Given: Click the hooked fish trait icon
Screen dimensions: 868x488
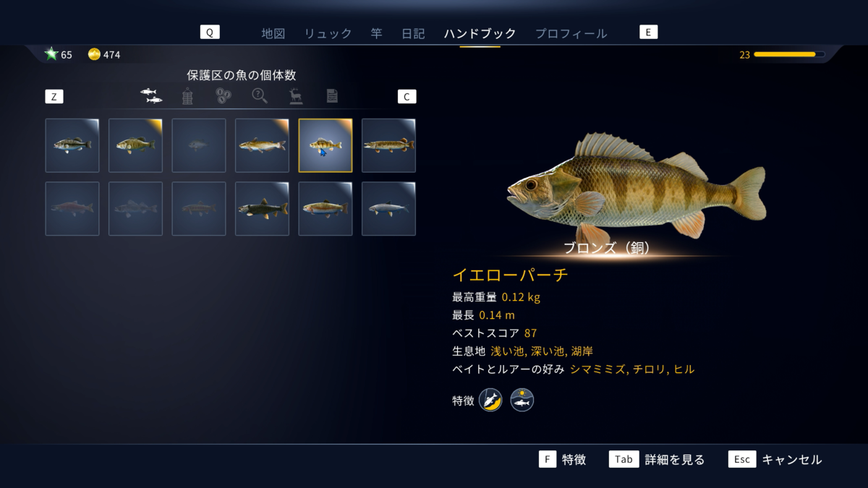Looking at the screenshot, I should coord(490,400).
